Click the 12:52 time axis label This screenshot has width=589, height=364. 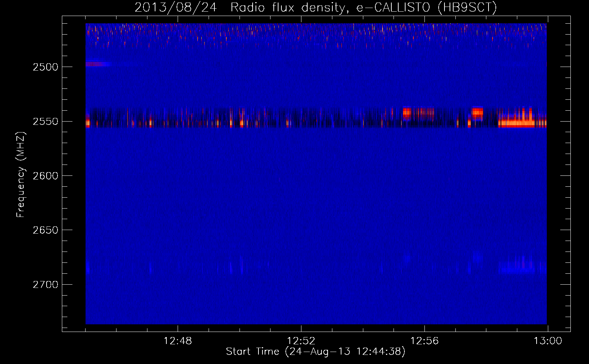tap(301, 341)
